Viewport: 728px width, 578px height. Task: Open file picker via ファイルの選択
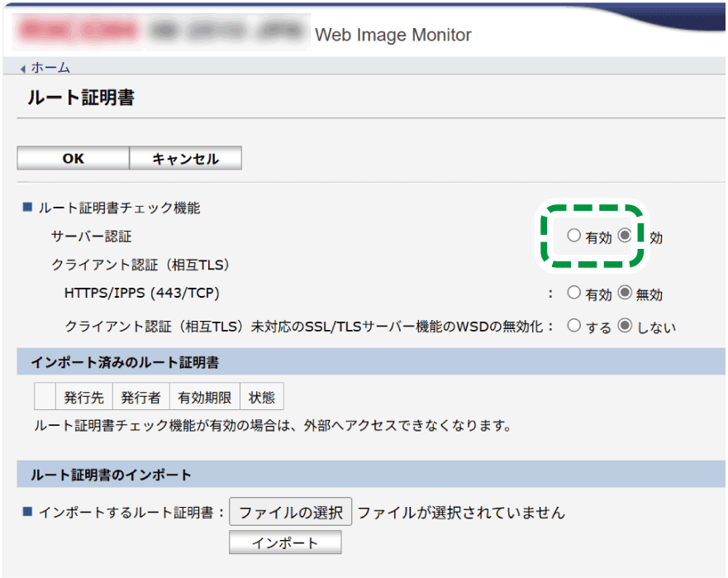[x=291, y=512]
